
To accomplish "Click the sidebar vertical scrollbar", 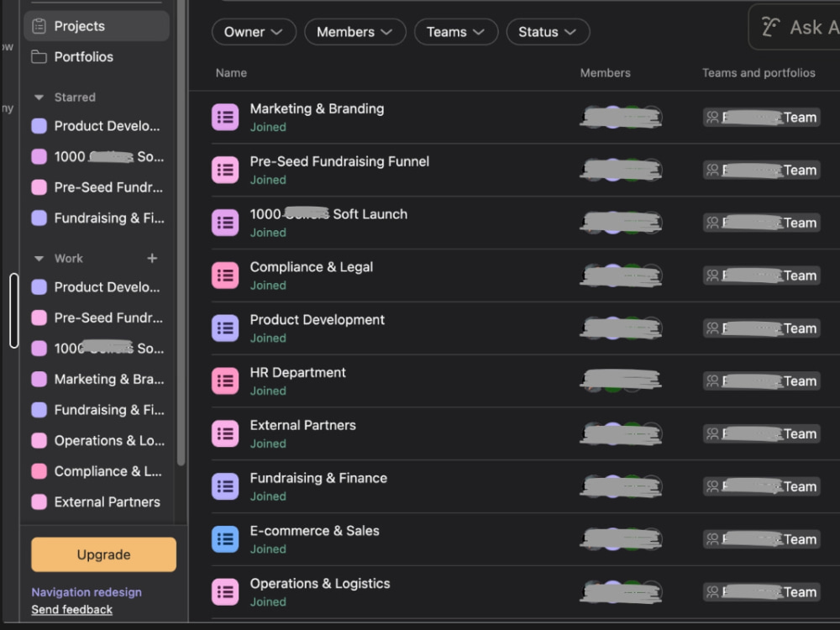I will pyautogui.click(x=181, y=233).
